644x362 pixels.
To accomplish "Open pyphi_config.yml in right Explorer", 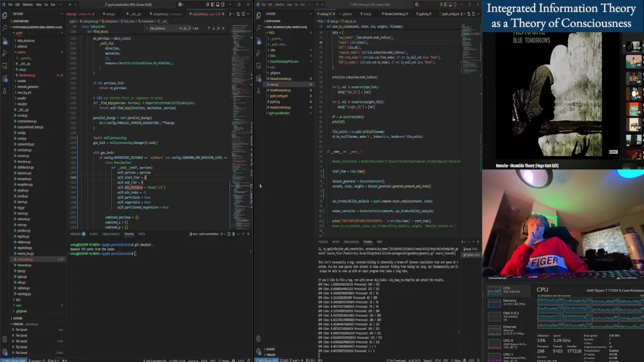I will pyautogui.click(x=279, y=96).
